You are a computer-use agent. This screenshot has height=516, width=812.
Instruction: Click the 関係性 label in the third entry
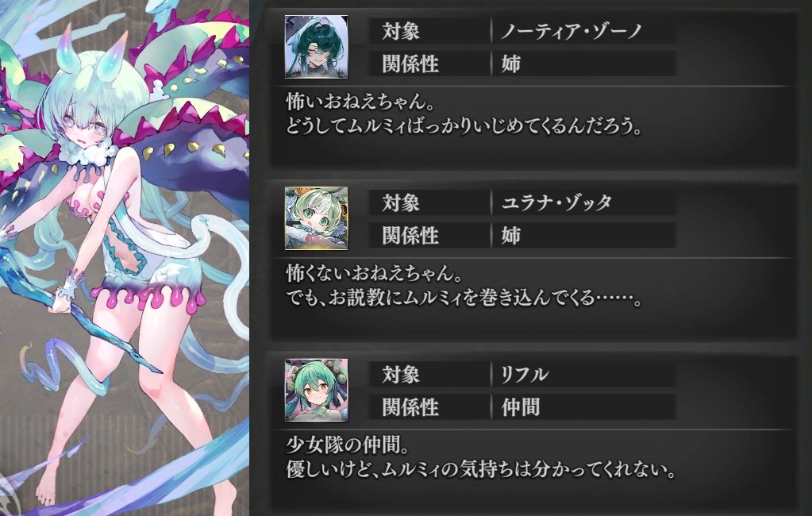click(410, 406)
